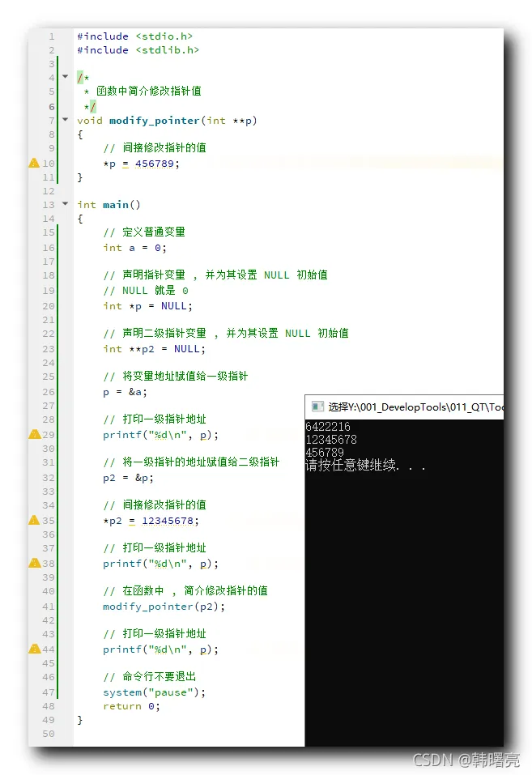The width and height of the screenshot is (532, 775).
Task: Click the warning icon on line 44
Action: 34,649
